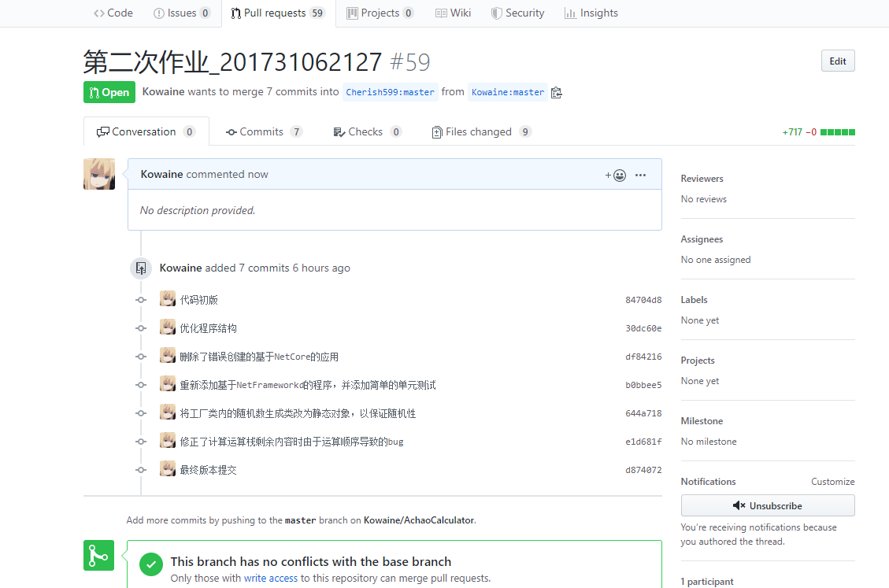Open the comment options ellipsis menu
This screenshot has height=588, width=889.
(640, 176)
